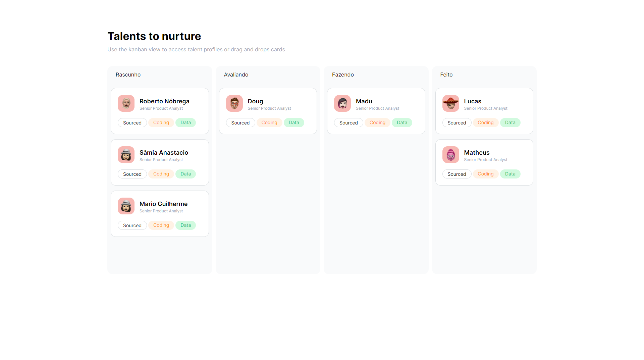Image resolution: width=644 pixels, height=360 pixels.
Task: Click Roberto Nóbrega's avatar image
Action: [x=126, y=103]
